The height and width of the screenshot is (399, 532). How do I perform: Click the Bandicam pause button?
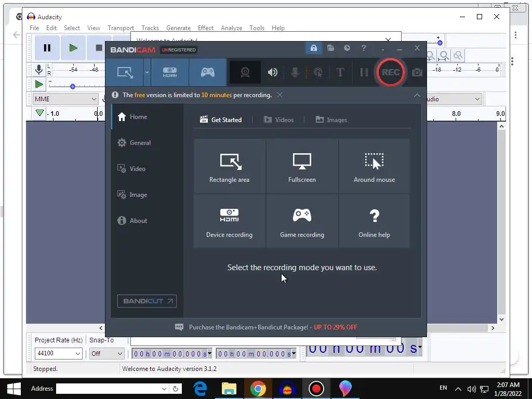[x=364, y=72]
